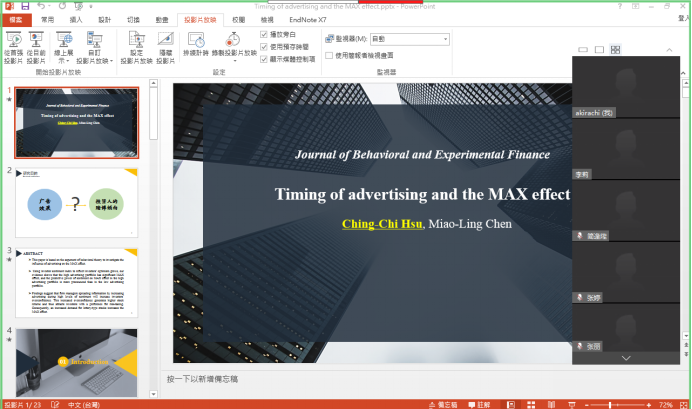
Task: Click slide panel scrollbar down arrow
Action: tap(153, 394)
